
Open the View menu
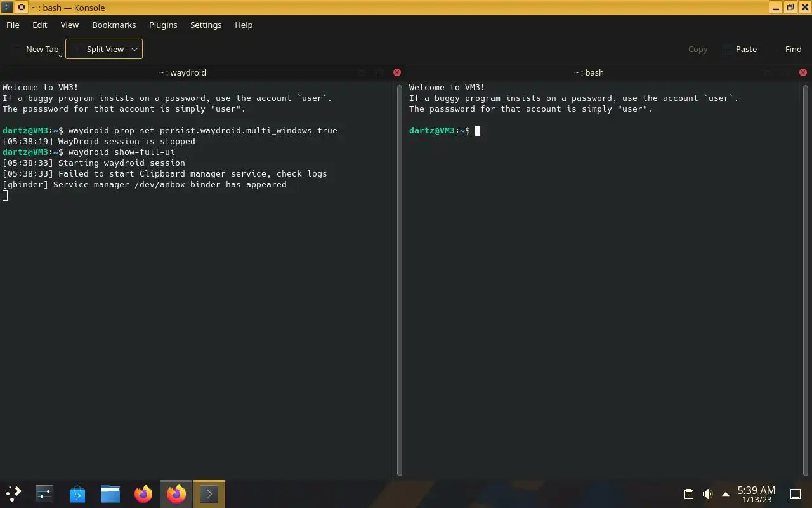point(70,25)
